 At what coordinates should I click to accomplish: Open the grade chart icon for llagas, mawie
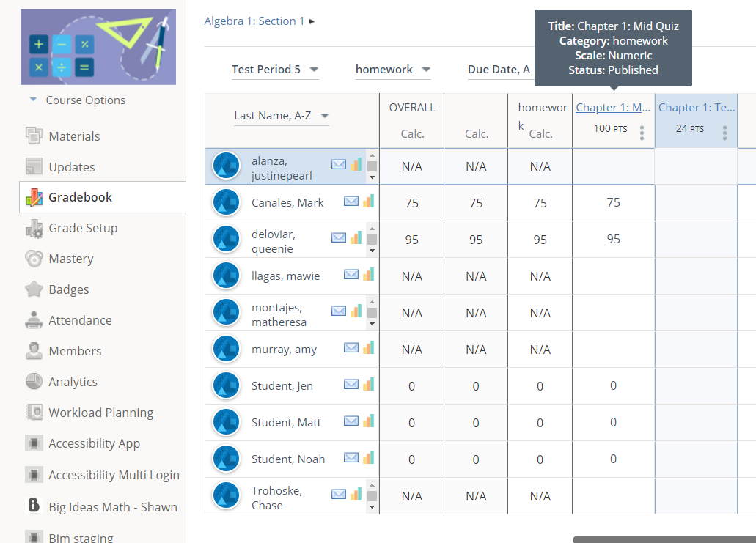(x=368, y=275)
